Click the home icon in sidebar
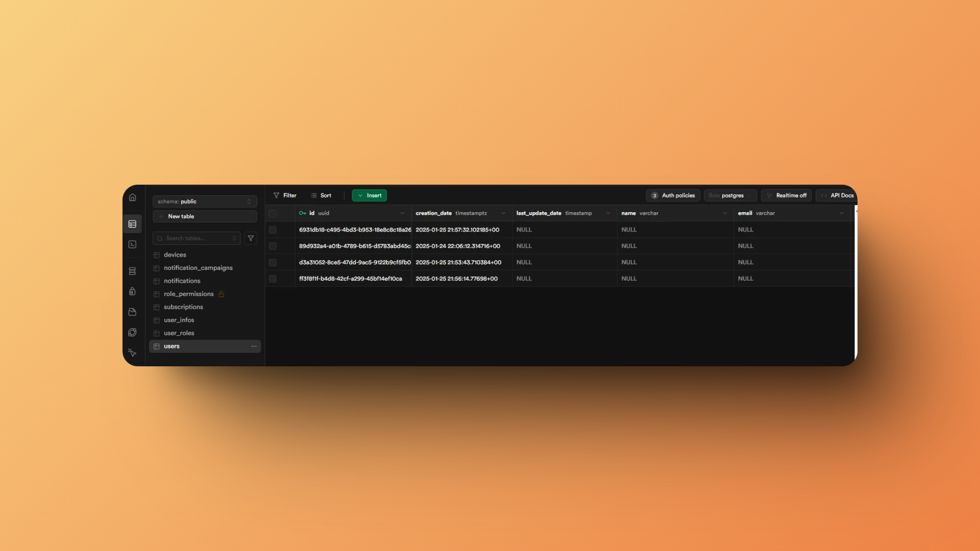 tap(133, 197)
